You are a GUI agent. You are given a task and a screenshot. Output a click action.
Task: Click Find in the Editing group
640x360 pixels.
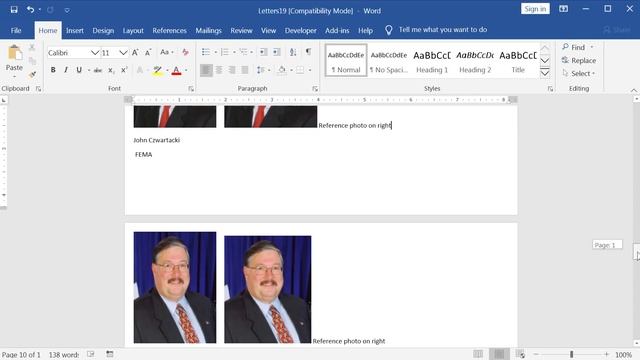(x=574, y=47)
